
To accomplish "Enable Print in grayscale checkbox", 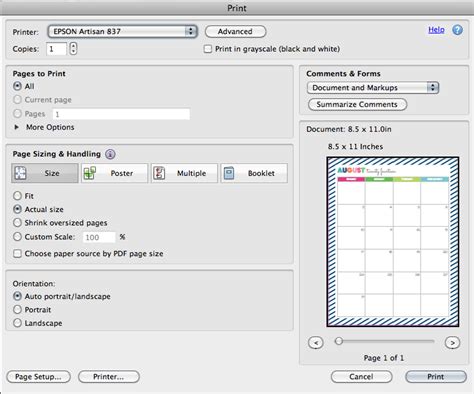I will [208, 49].
